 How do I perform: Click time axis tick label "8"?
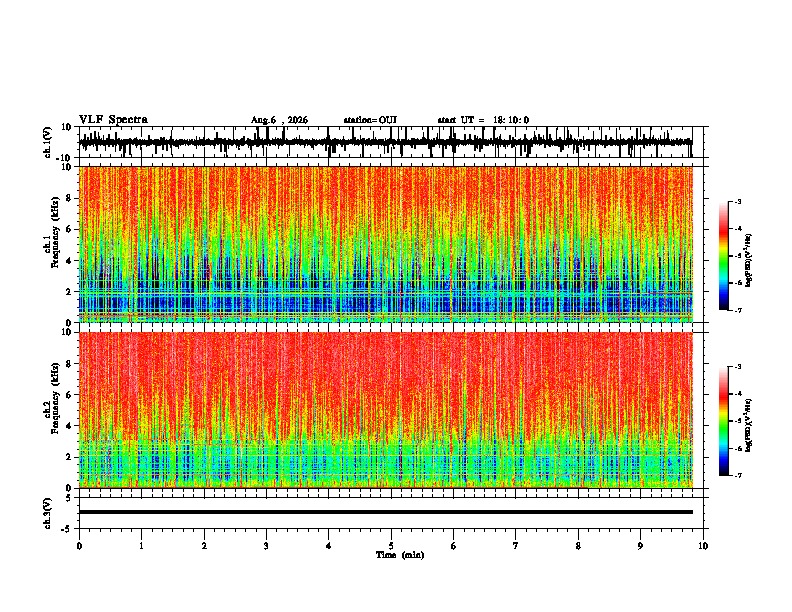click(x=578, y=546)
